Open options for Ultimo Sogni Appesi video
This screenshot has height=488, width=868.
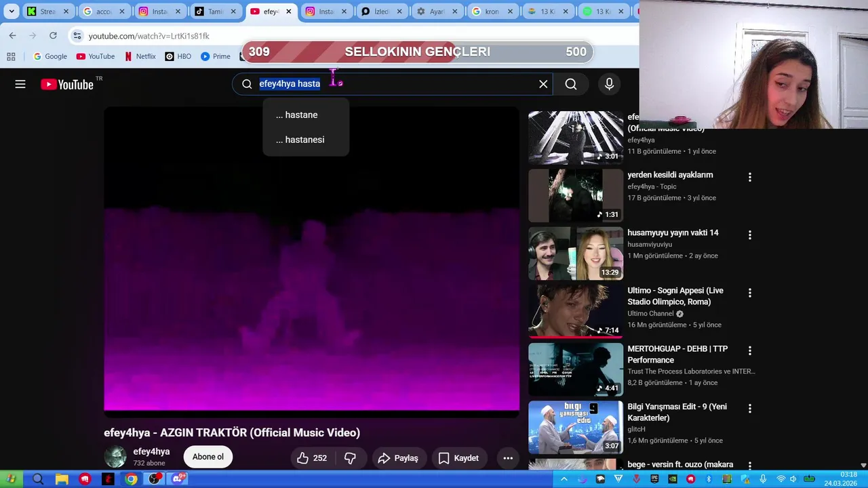749,293
